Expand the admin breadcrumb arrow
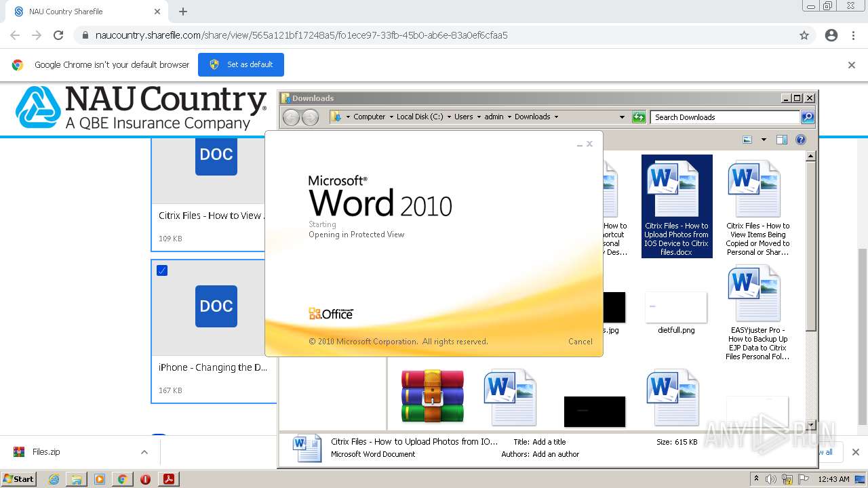Viewport: 868px width, 488px height. pos(509,117)
